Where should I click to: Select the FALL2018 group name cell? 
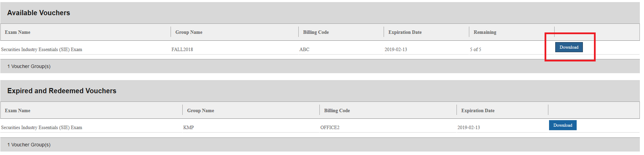coord(182,50)
